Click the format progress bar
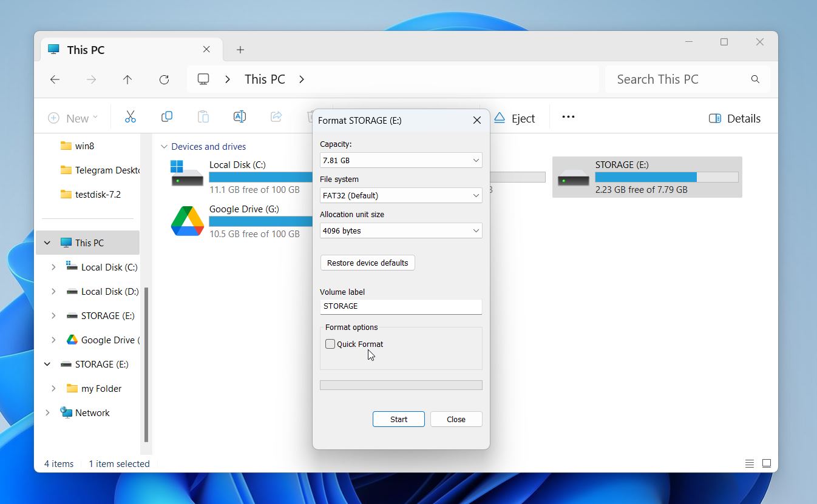The width and height of the screenshot is (817, 504). click(401, 385)
